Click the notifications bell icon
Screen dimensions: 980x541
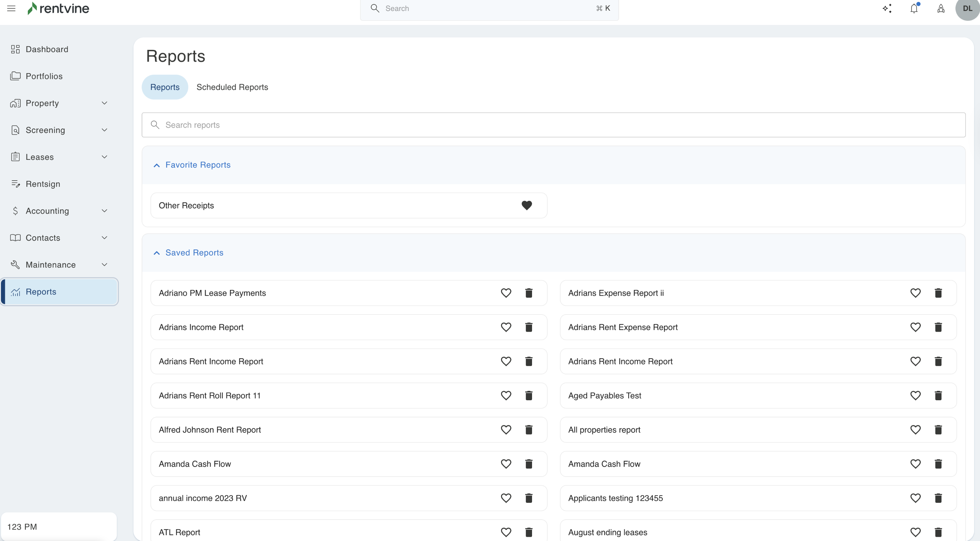tap(914, 8)
